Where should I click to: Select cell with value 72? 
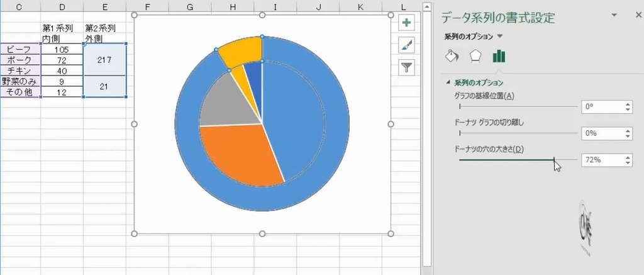62,60
